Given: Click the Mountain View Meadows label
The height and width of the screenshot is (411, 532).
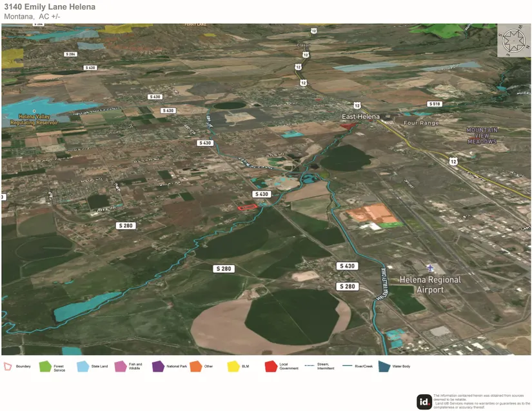Looking at the screenshot, I should 483,135.
